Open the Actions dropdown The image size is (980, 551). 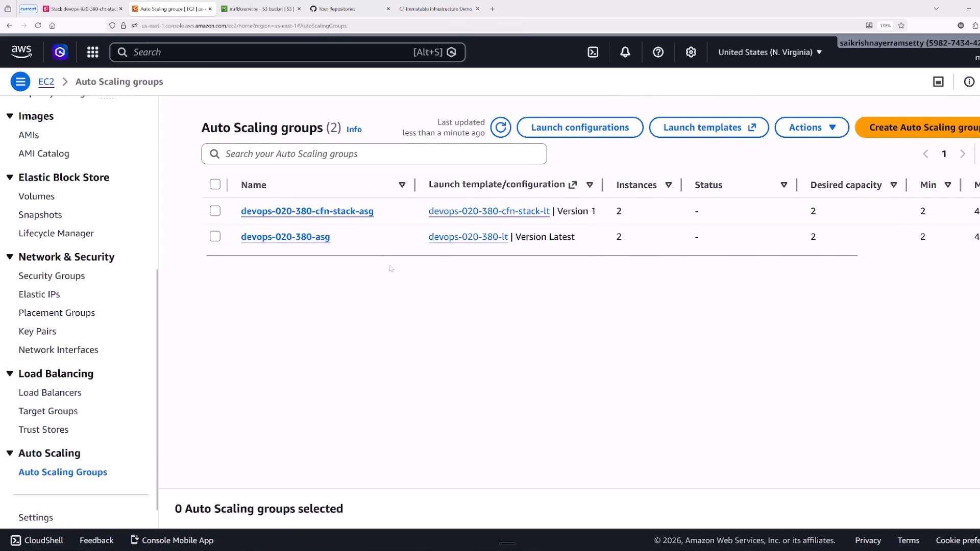[812, 128]
